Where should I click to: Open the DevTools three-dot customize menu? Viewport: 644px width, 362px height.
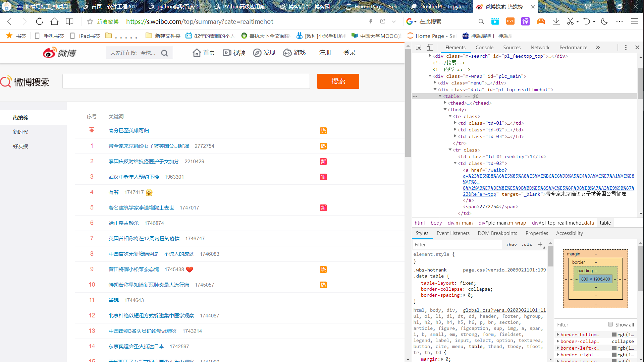coord(626,48)
